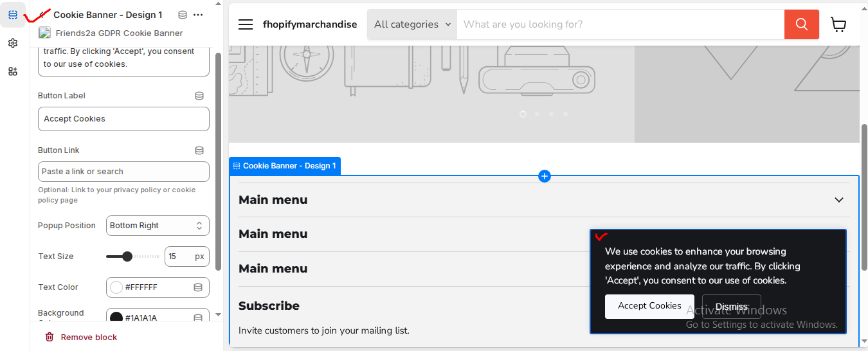The image size is (868, 351).
Task: Open the Sections panel icon in sidebar
Action: tap(13, 15)
